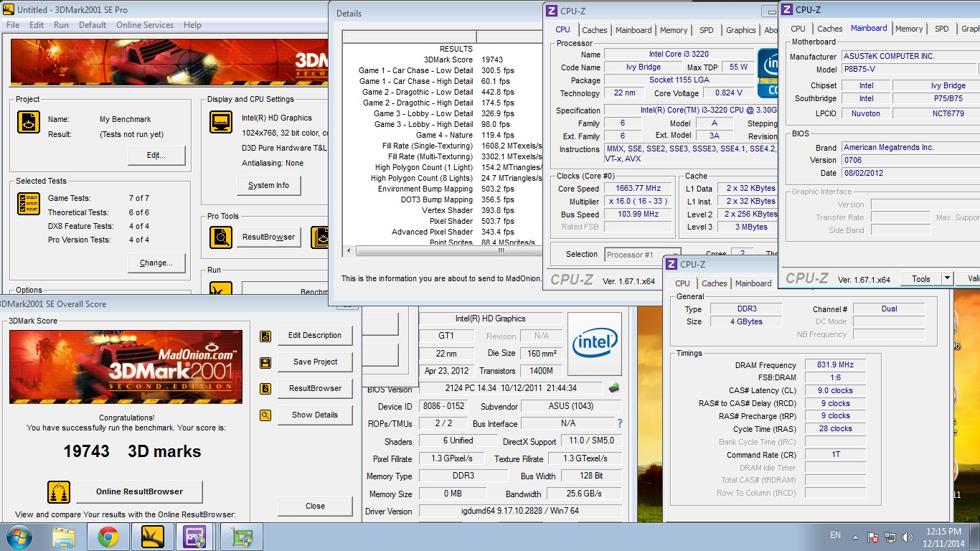This screenshot has height=551, width=980.
Task: Switch to Graphics tab in CPU-Z processor window
Action: pos(741,30)
